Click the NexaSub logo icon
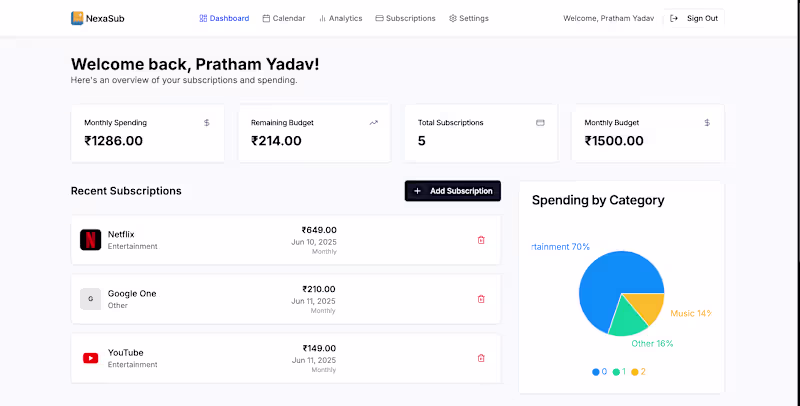 pos(78,18)
